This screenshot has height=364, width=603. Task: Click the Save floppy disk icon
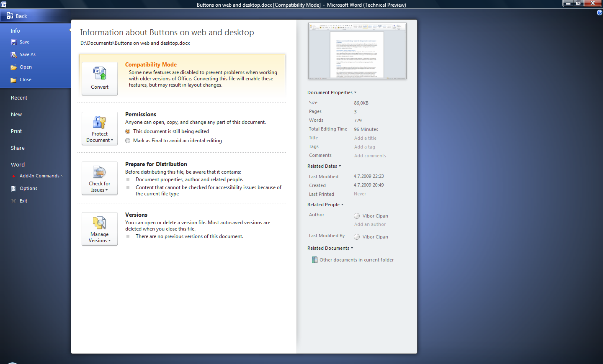14,42
